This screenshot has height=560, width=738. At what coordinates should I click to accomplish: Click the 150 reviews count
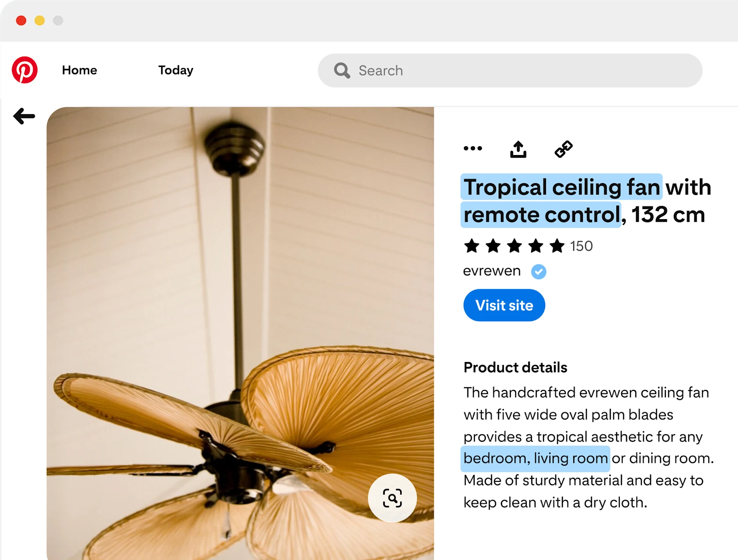(582, 246)
